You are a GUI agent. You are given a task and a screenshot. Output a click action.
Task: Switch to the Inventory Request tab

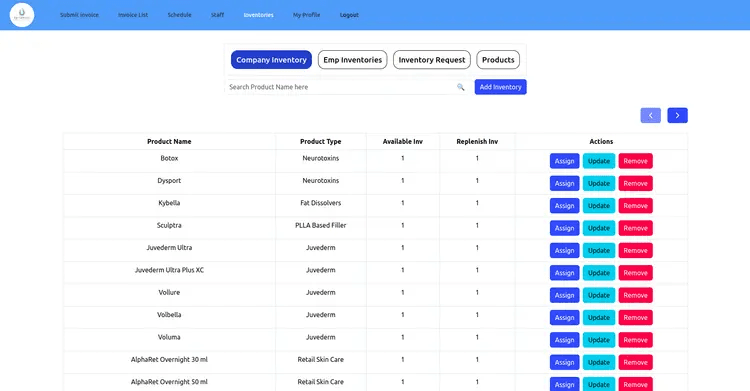(432, 60)
